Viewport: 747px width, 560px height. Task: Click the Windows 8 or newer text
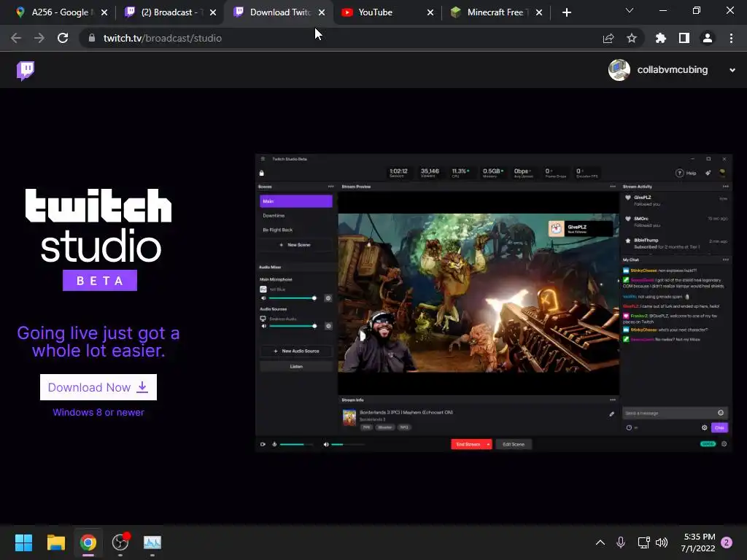click(x=98, y=413)
